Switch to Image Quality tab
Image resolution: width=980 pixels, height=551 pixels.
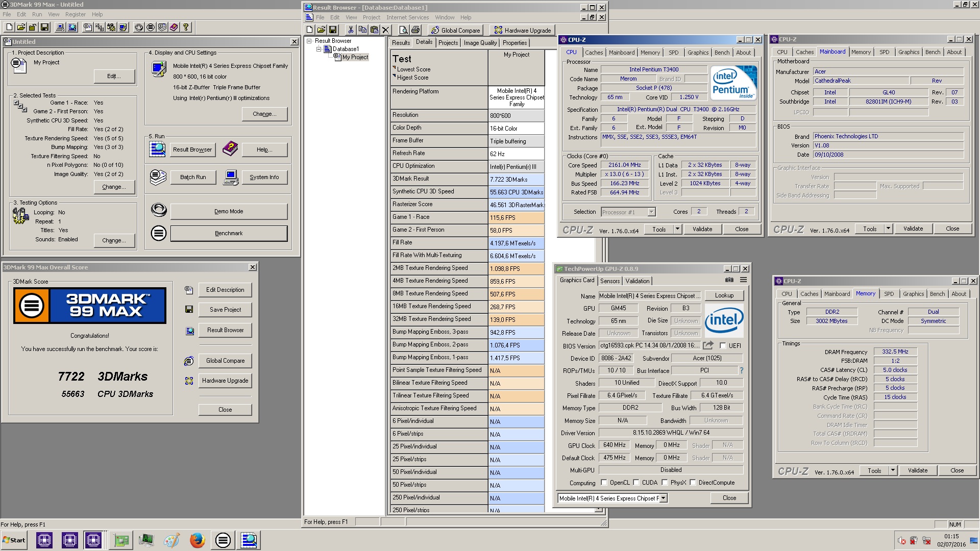pyautogui.click(x=480, y=43)
